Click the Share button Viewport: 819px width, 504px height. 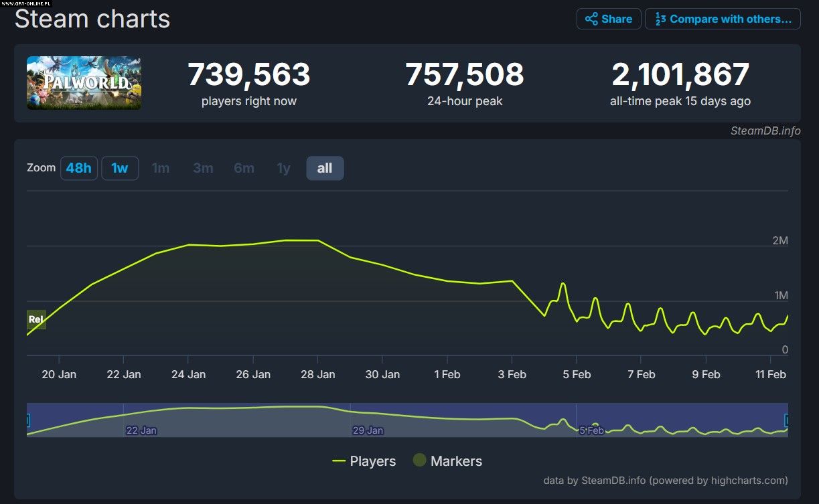[608, 19]
